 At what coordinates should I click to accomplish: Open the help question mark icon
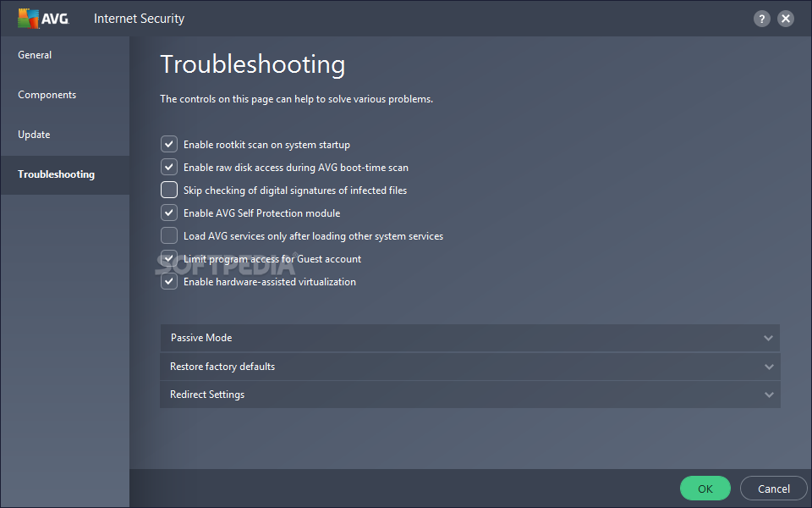761,19
